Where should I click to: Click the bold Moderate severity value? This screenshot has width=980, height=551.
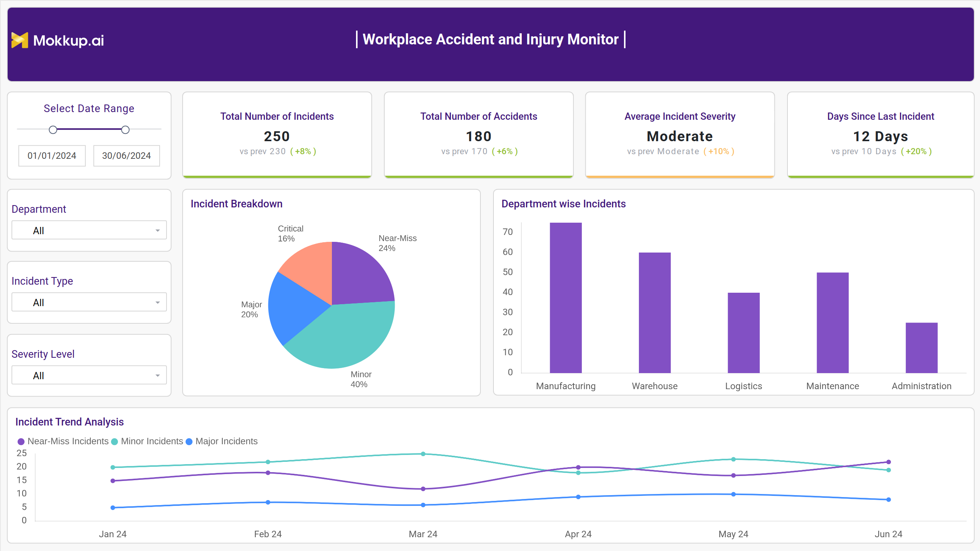coord(680,136)
